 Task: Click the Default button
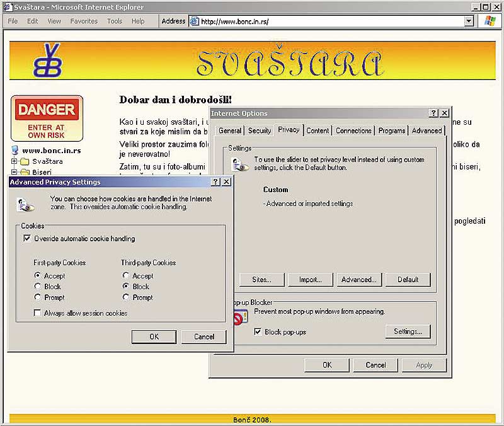(x=408, y=280)
